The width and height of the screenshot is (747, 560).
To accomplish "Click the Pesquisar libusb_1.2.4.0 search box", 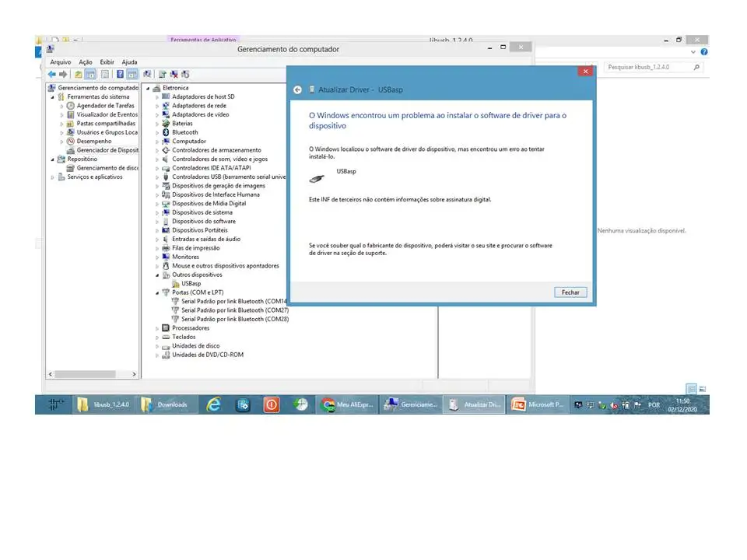I will (654, 67).
